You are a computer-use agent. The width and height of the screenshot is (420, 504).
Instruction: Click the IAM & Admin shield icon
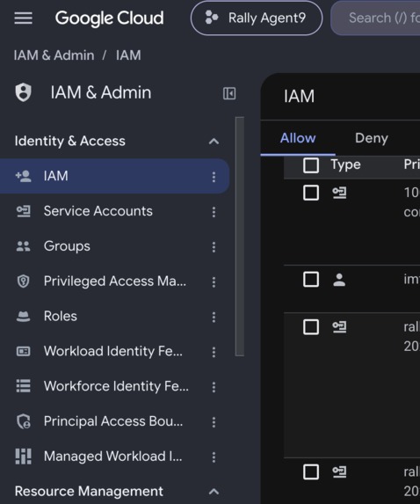coord(24,92)
